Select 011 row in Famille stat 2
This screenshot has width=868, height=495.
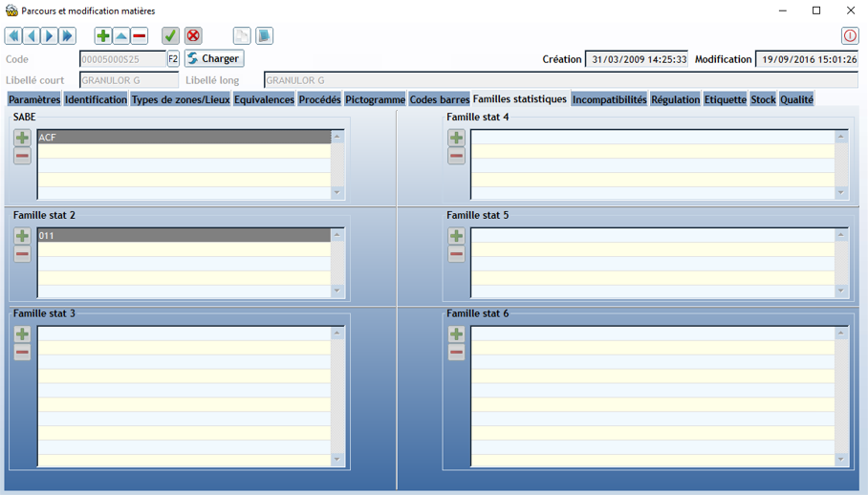click(184, 236)
